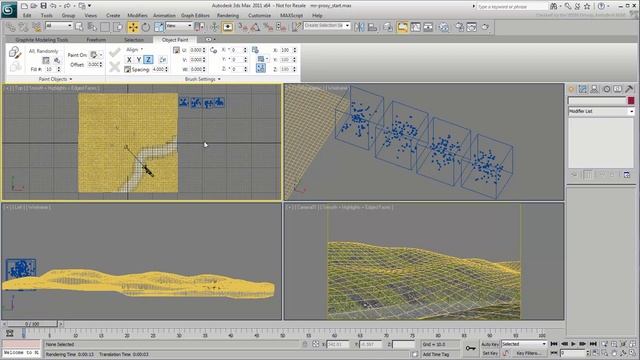640x360 pixels.
Task: Open the Modifier List dropdown
Action: (601, 111)
